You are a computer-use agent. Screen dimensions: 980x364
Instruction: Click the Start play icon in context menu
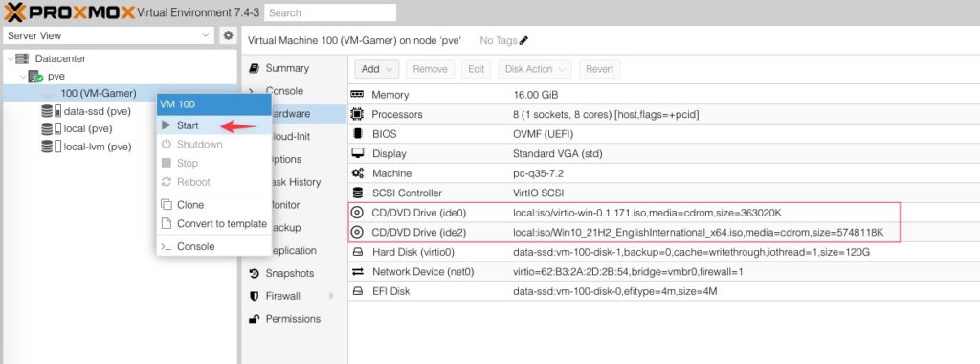tap(166, 125)
